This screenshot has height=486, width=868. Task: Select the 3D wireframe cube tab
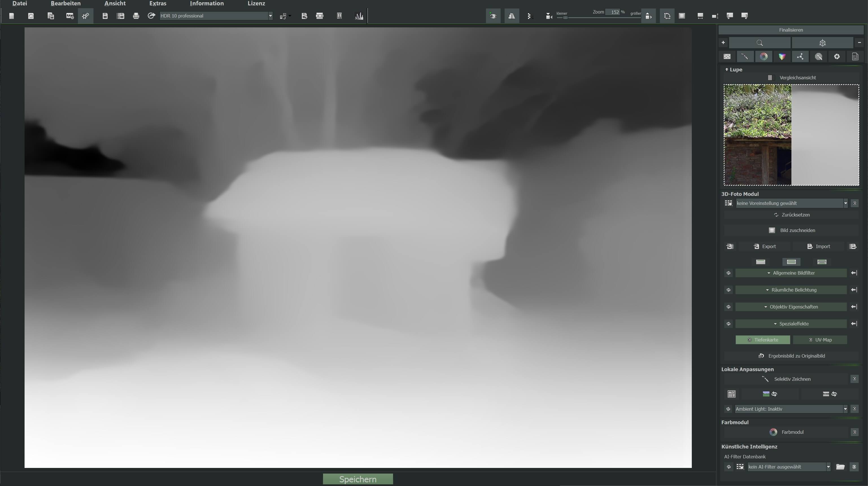(822, 43)
